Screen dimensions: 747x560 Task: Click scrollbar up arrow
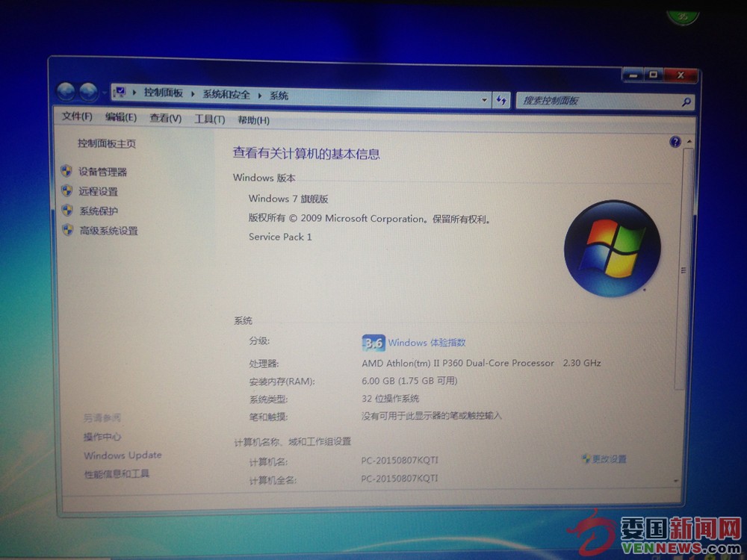point(689,142)
